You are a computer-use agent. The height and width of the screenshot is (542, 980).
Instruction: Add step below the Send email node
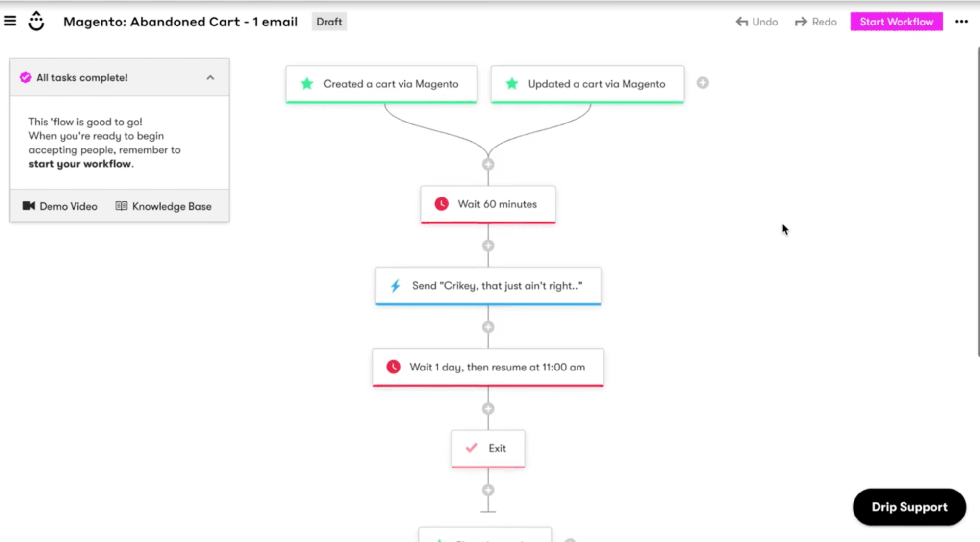488,327
